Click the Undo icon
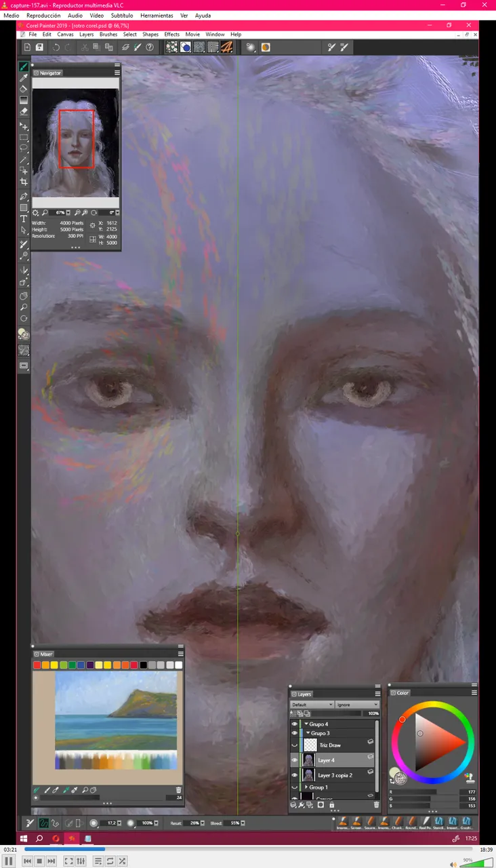The height and width of the screenshot is (868, 496). click(x=56, y=47)
